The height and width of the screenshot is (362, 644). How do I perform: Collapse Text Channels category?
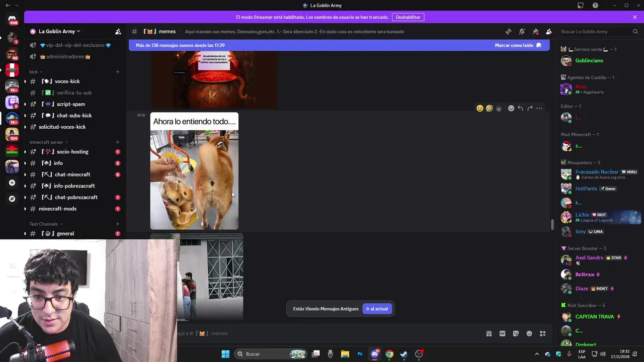point(46,224)
